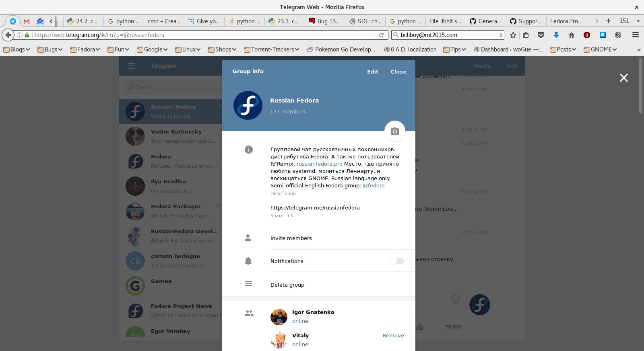View site information icon in address bar

(19, 35)
